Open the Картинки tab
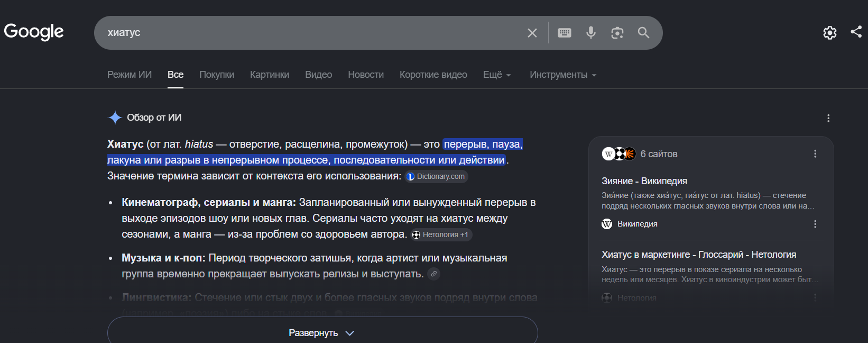This screenshot has height=343, width=868. point(270,75)
